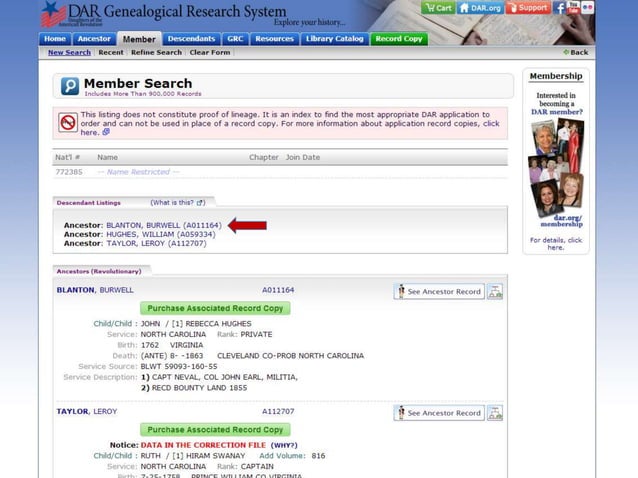
Task: See Ancestor Record for Taylor
Action: (x=439, y=413)
